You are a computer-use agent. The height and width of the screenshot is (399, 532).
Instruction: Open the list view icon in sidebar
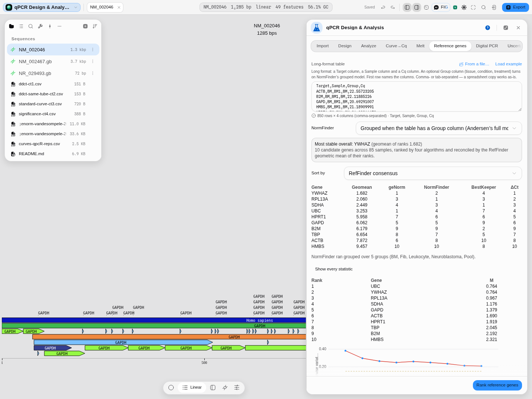[21, 26]
